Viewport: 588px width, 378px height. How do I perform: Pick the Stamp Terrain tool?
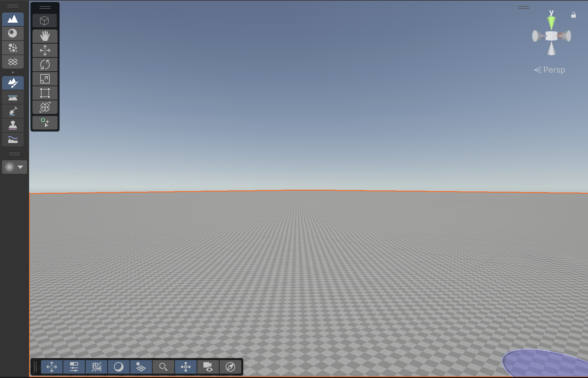pos(13,125)
